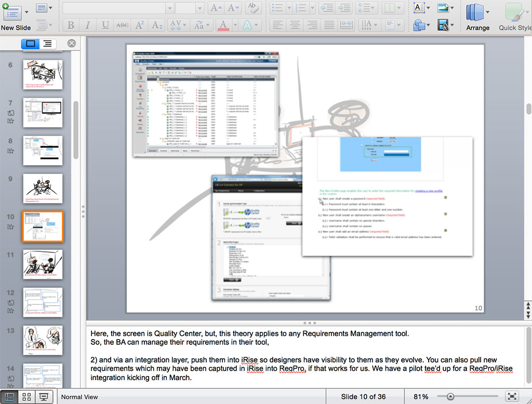Toggle subscript formatting
Viewport: 532px width, 404px height.
tap(157, 25)
